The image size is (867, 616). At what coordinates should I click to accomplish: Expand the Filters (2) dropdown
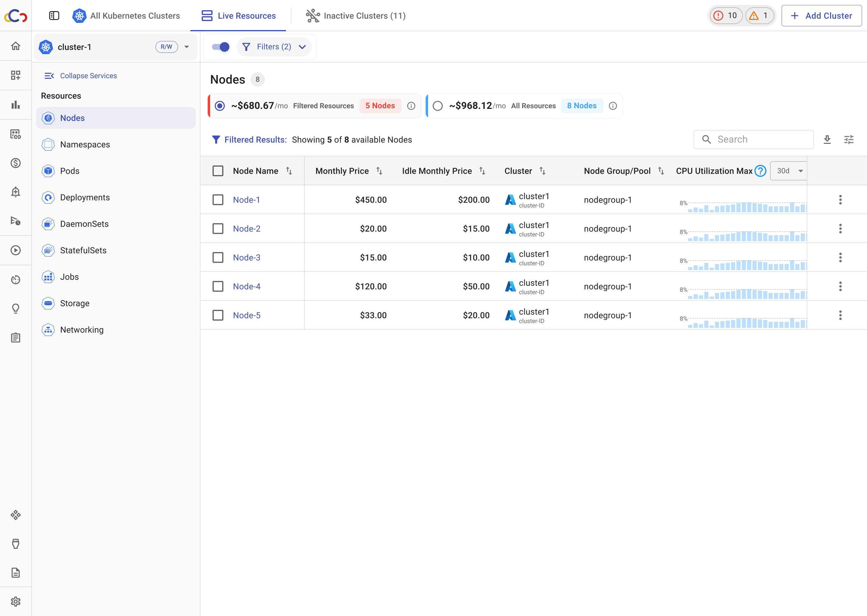pyautogui.click(x=274, y=47)
